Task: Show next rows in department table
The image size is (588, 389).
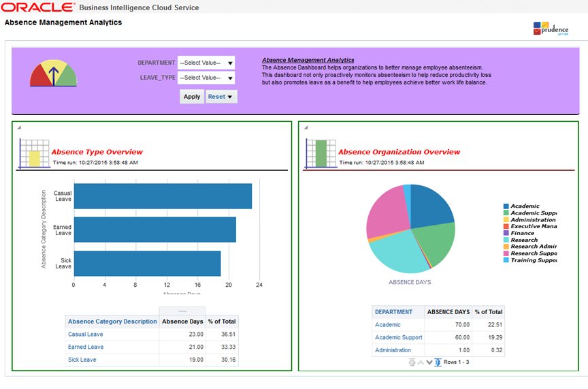Action: point(429,362)
